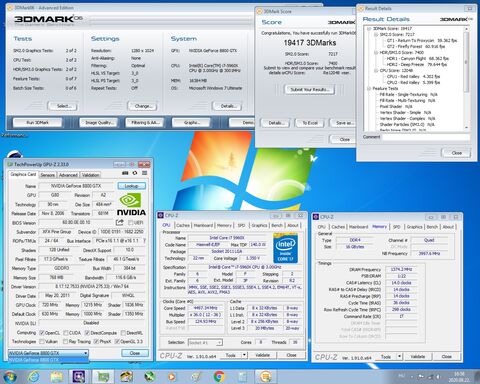Toggle the PhysX checkbox
This screenshot has height=384, width=480.
click(96, 341)
